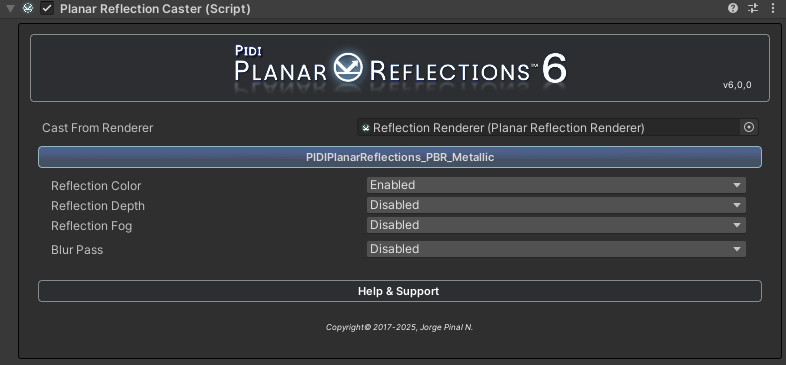Click the script icon beside the component title
Viewport: 786px width, 365px height.
(x=28, y=9)
